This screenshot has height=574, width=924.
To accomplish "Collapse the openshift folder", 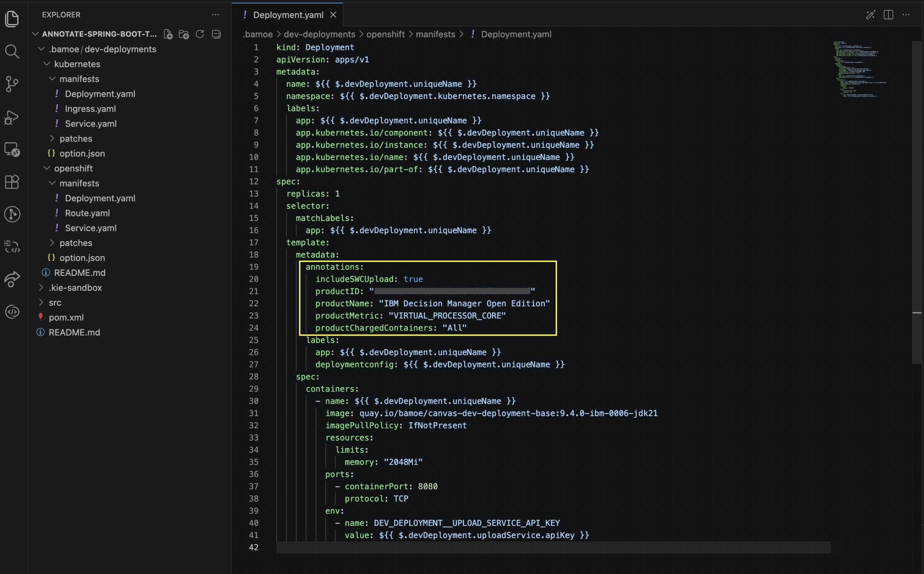I will [47, 168].
